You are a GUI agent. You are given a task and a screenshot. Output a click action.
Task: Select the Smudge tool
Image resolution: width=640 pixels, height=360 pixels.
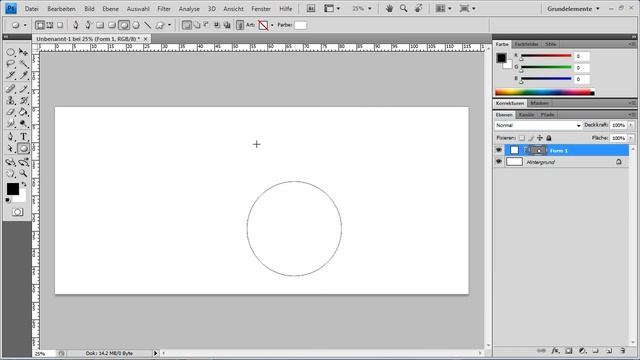(x=11, y=123)
